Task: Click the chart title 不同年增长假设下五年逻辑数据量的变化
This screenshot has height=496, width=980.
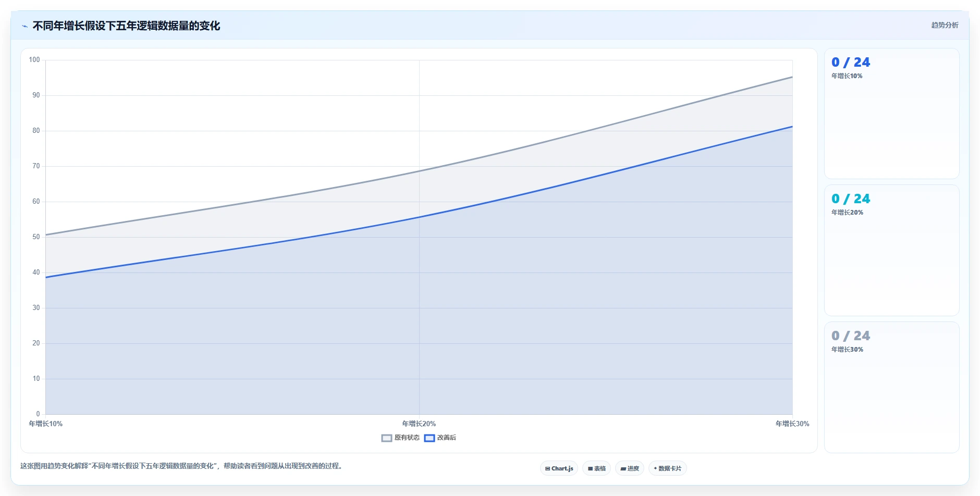Action: (x=126, y=26)
